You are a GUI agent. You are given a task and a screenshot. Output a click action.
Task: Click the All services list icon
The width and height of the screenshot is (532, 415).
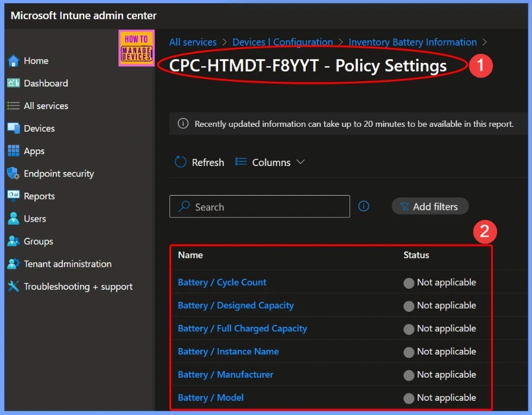(x=14, y=106)
